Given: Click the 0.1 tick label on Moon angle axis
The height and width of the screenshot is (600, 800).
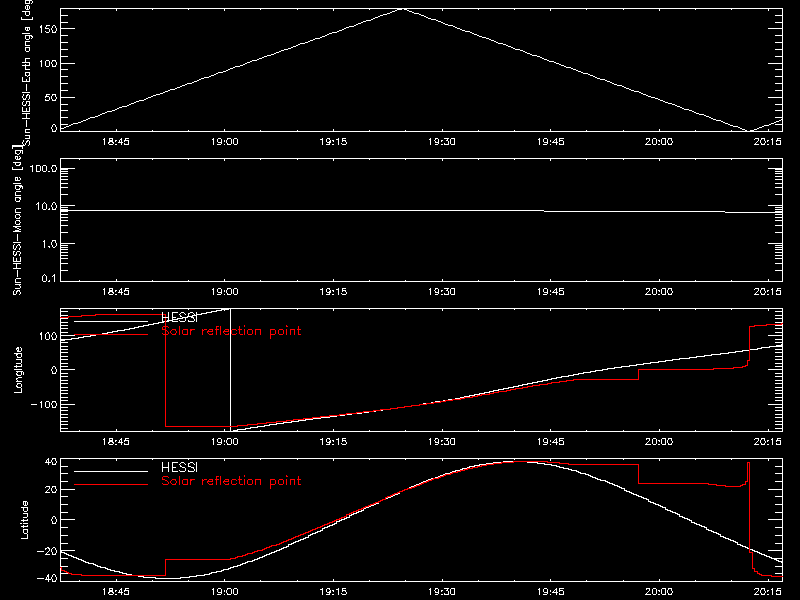Looking at the screenshot, I should (49, 278).
